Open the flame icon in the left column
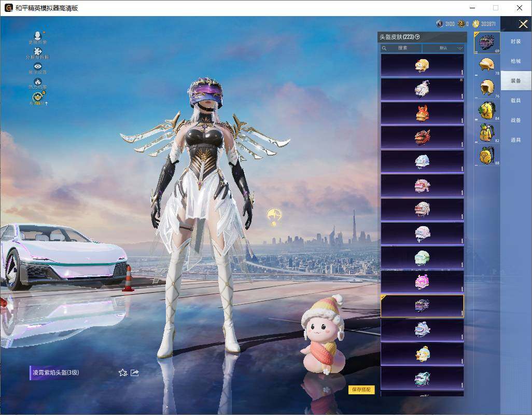The width and height of the screenshot is (532, 415). pos(38,83)
